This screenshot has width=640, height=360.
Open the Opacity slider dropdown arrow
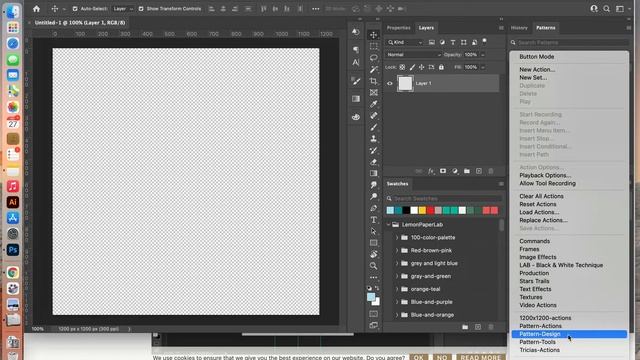(483, 55)
